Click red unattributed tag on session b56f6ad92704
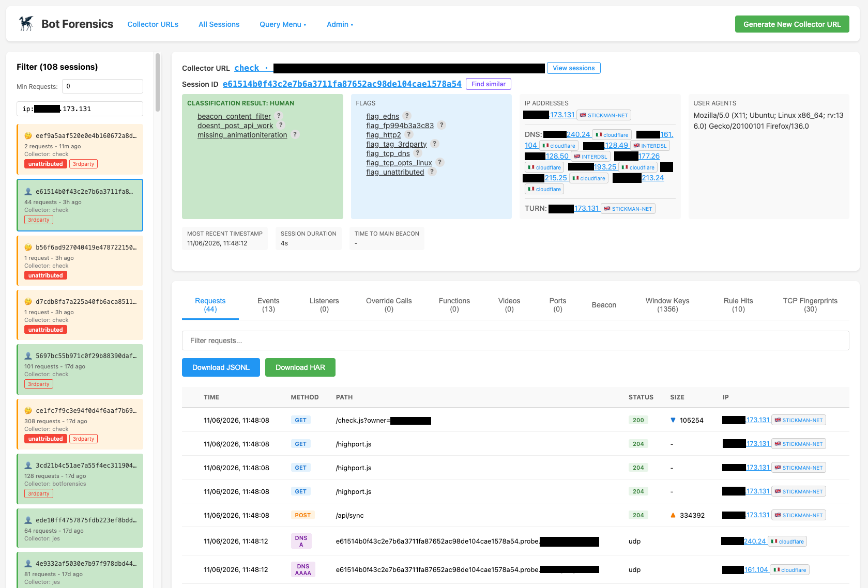The image size is (868, 588). coord(45,275)
